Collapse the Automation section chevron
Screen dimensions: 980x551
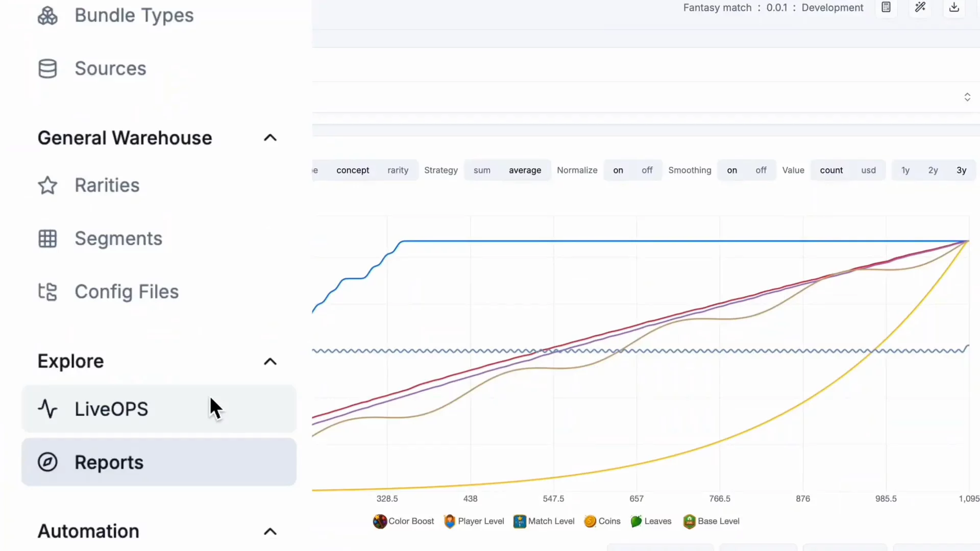click(x=270, y=532)
